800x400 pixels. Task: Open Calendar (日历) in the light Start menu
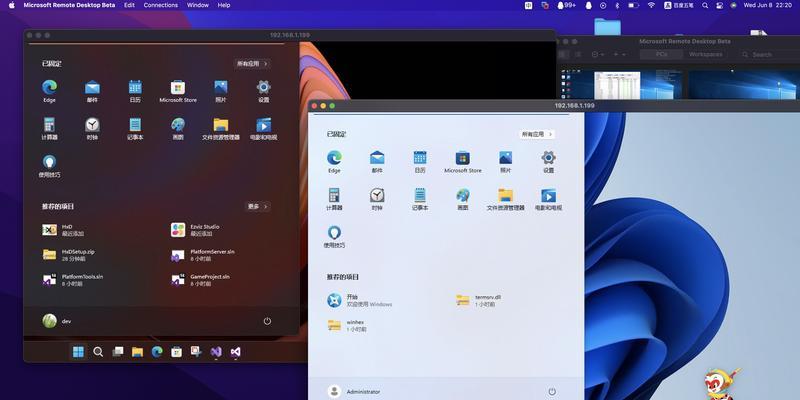pyautogui.click(x=420, y=162)
